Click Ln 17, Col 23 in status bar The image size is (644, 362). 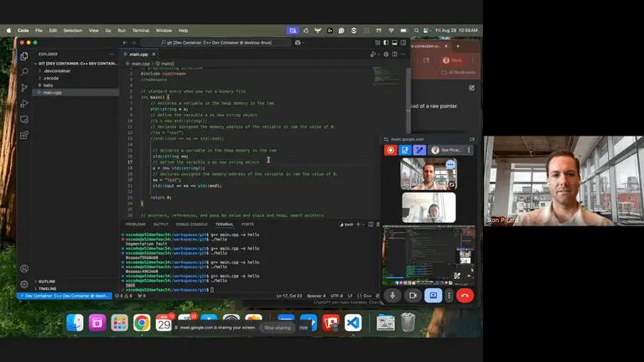click(x=289, y=296)
